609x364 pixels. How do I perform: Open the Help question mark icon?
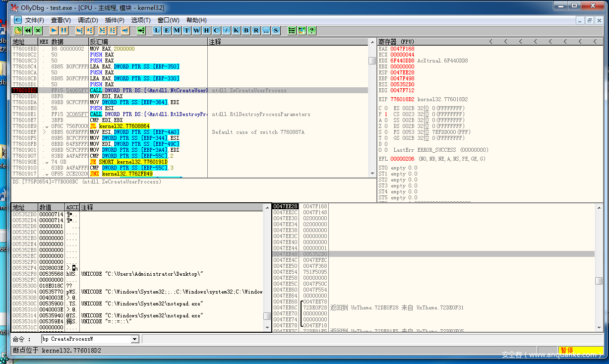click(311, 31)
